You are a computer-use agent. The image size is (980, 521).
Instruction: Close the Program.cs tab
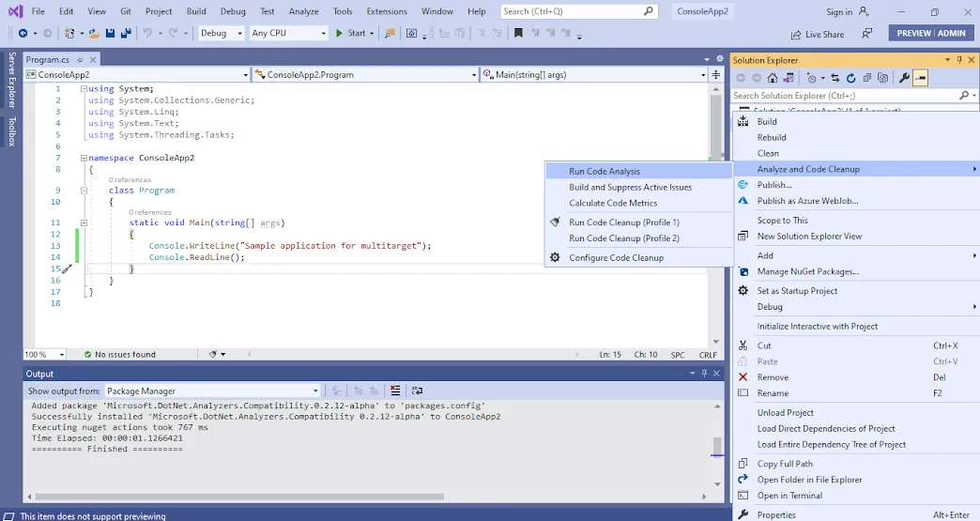tap(93, 60)
